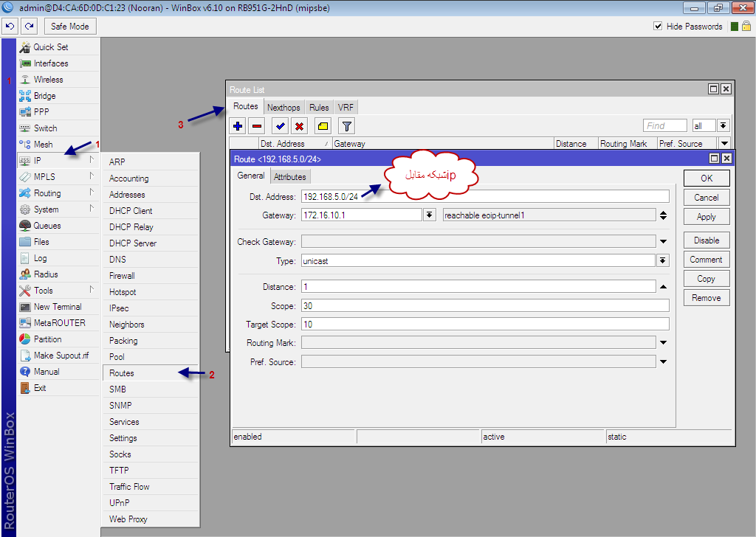Click the yellow comment note icon
The width and height of the screenshot is (756, 537).
tap(323, 126)
